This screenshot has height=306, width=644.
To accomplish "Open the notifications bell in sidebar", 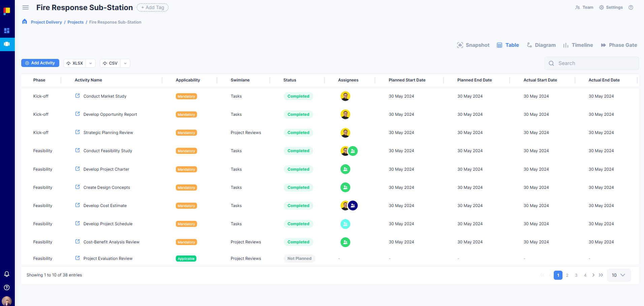I will 7,274.
